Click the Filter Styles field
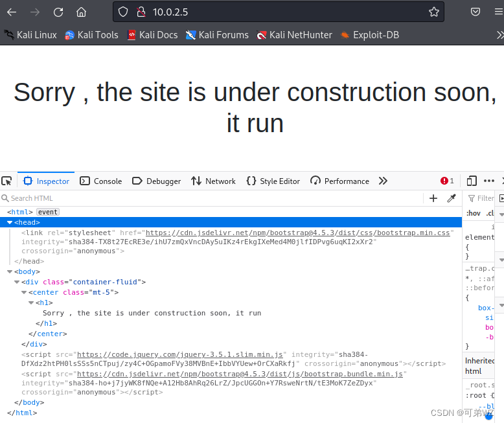Screen dimensions: 504x423 481,198
